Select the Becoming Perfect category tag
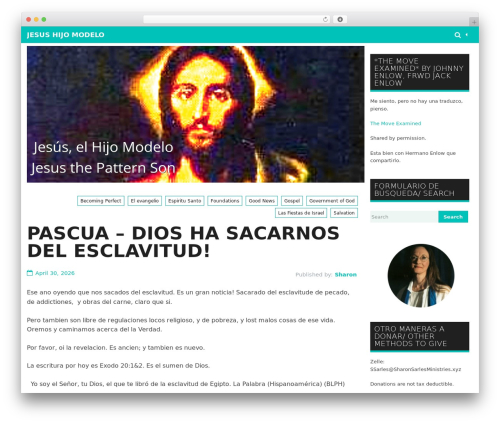Screen dimensions: 500x423 (101, 201)
